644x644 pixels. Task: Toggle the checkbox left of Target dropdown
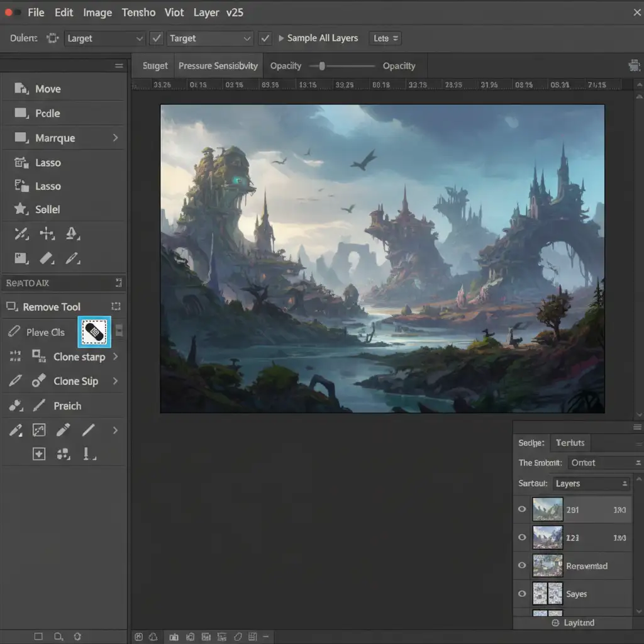pos(157,38)
